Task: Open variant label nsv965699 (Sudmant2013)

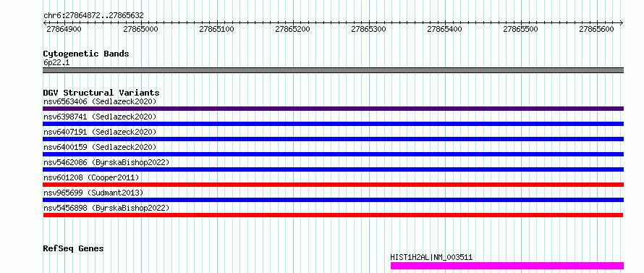Action: point(93,193)
